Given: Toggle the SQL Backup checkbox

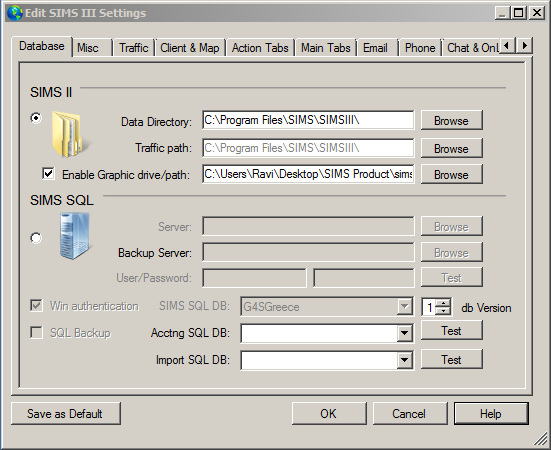Looking at the screenshot, I should click(x=36, y=332).
